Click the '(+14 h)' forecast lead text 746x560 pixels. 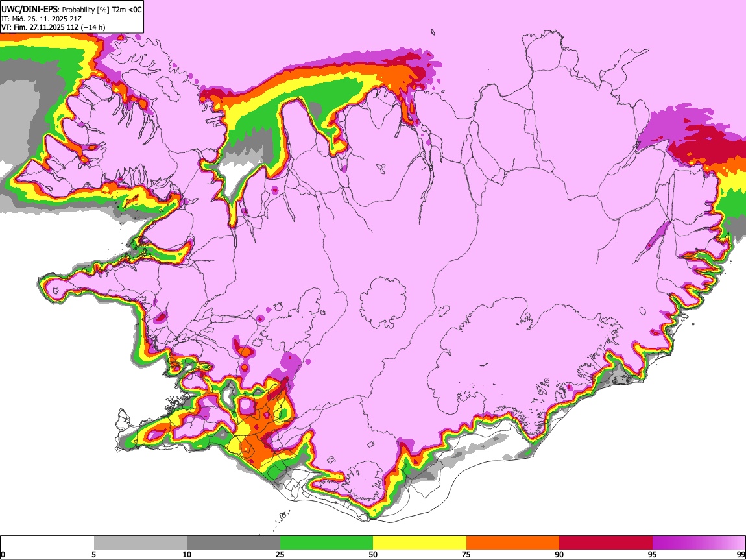click(93, 27)
